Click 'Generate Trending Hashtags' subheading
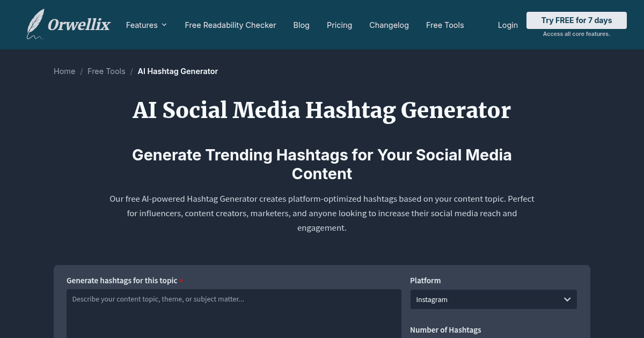The width and height of the screenshot is (644, 338). click(322, 164)
